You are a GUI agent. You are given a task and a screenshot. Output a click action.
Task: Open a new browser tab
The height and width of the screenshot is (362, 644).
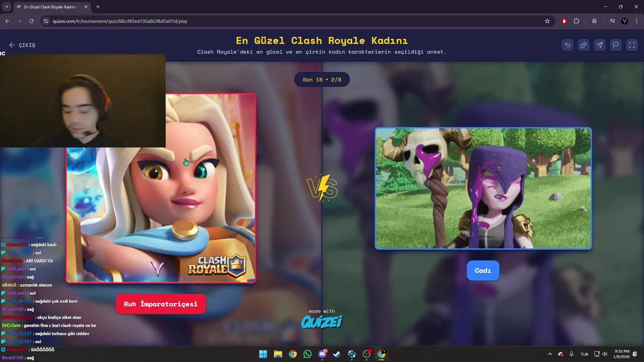[x=98, y=7]
